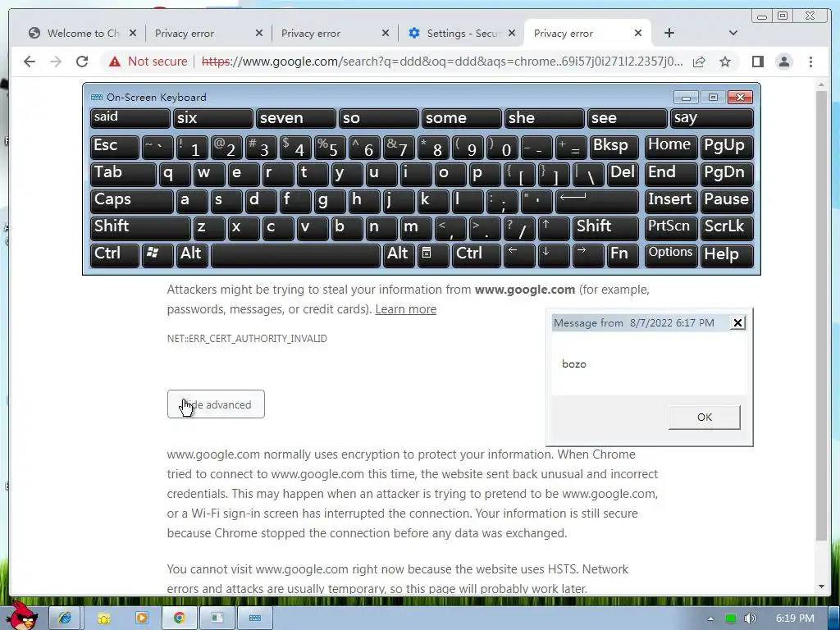
Task: Pick the 'say' word prediction
Action: pyautogui.click(x=711, y=118)
